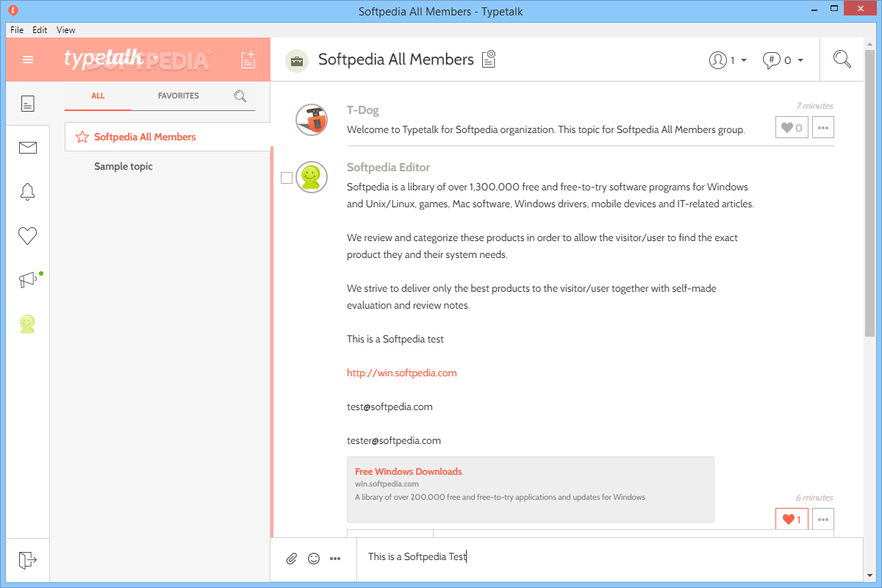Screen dimensions: 882x588
Task: Click the Softpedia Editor green avatar
Action: [312, 176]
